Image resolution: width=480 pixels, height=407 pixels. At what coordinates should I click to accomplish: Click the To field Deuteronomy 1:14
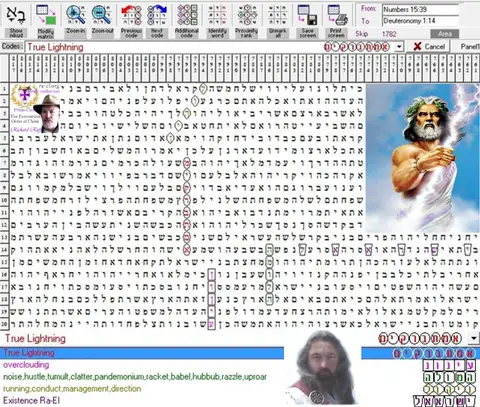point(420,21)
